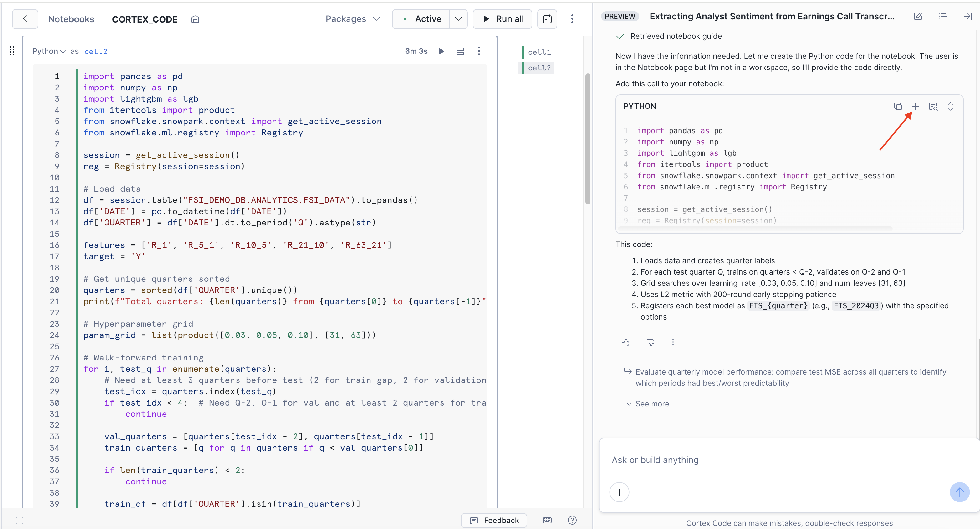980x529 pixels.
Task: Rename cell by clicking the cell2 name
Action: point(96,52)
